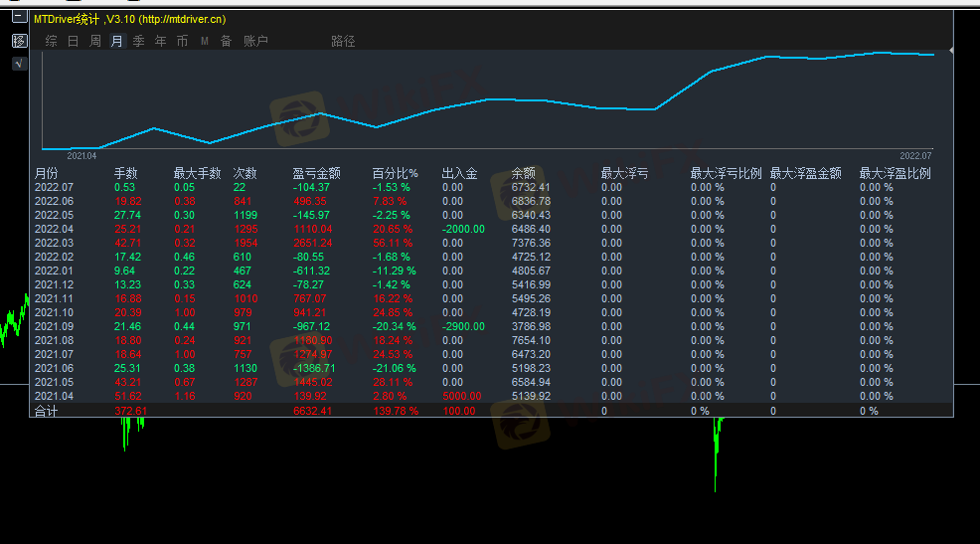Select the 2022.03 row in the table

click(54, 243)
